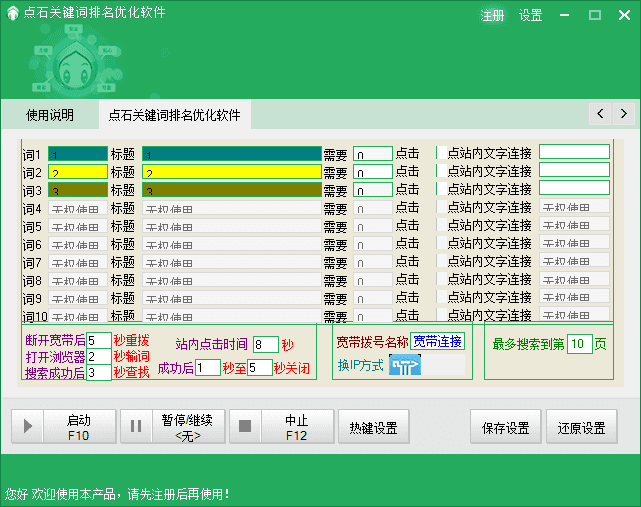
Task: Enable 点站内文字连接 checkbox for 词1
Action: pyautogui.click(x=440, y=153)
